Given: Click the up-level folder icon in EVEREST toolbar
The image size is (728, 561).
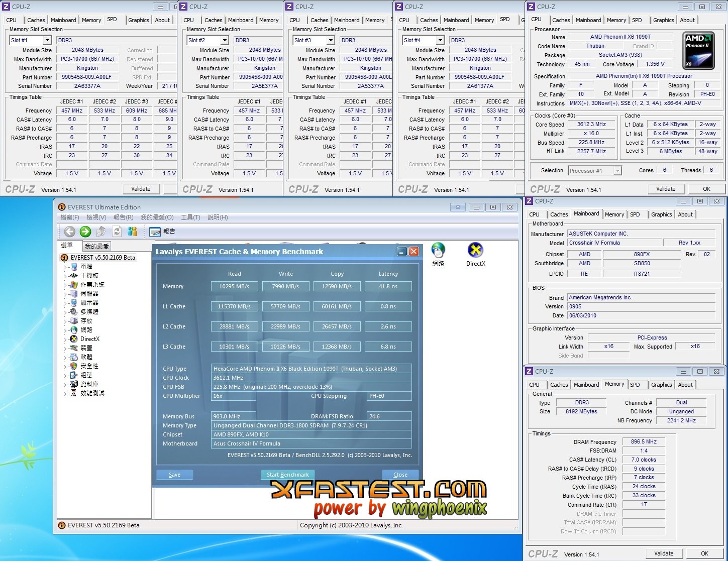Looking at the screenshot, I should [x=101, y=231].
